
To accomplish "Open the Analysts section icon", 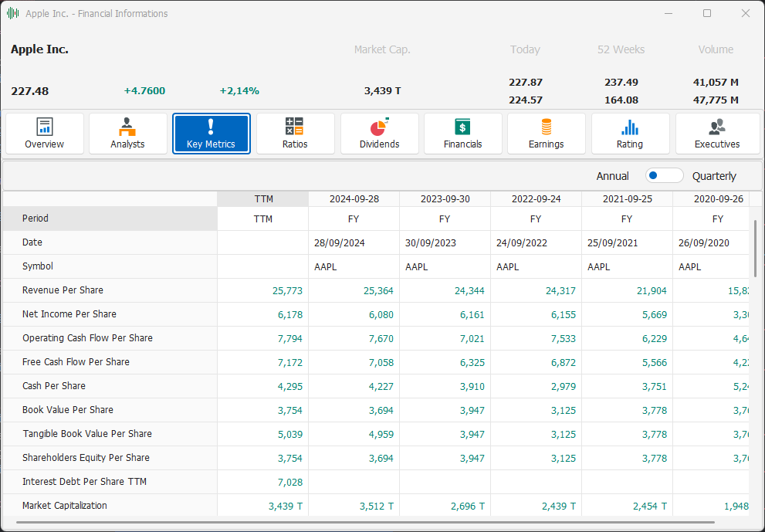I will (x=127, y=127).
